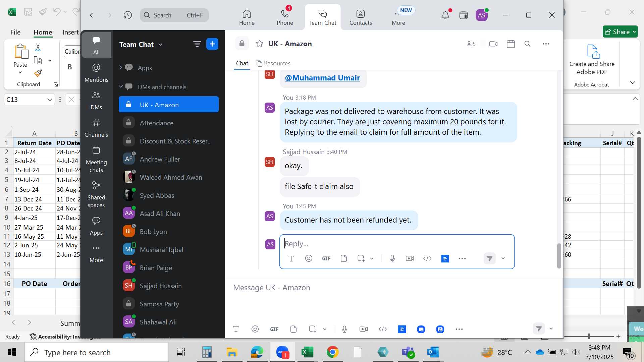Open More options in left sidebar
This screenshot has height=362, width=644.
[x=96, y=253]
